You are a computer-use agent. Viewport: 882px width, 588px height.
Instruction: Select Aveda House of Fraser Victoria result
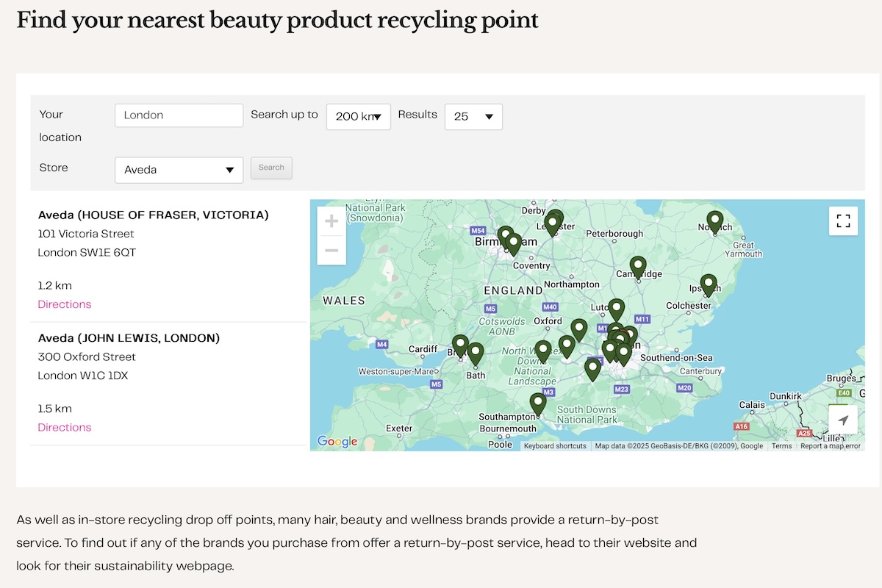click(154, 215)
